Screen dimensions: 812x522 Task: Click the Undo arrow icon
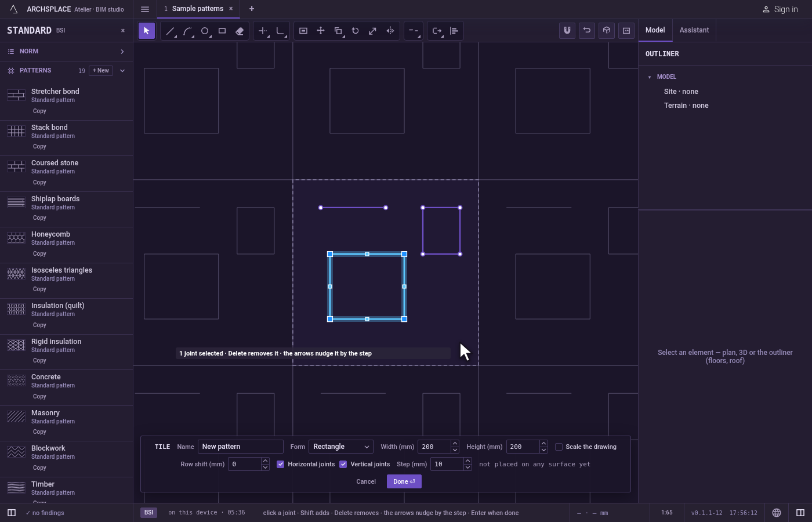(x=587, y=31)
